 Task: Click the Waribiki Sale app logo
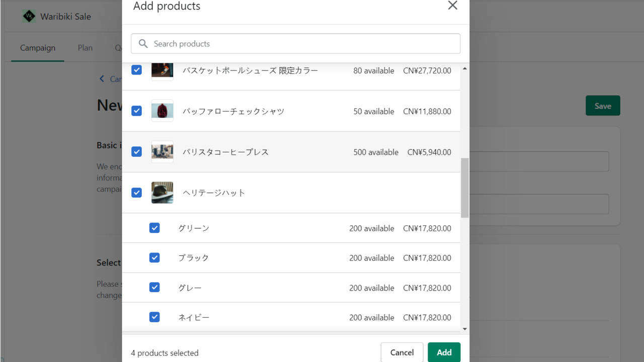tap(29, 16)
